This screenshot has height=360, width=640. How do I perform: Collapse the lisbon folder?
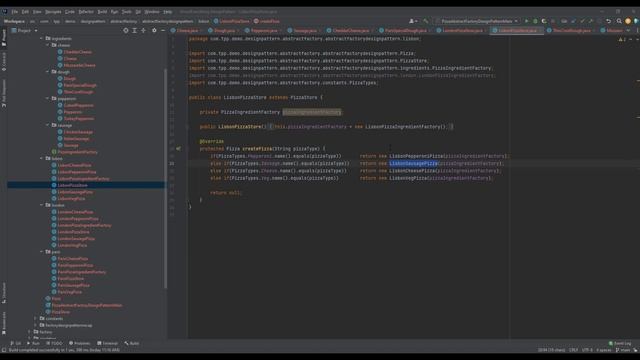pyautogui.click(x=42, y=158)
